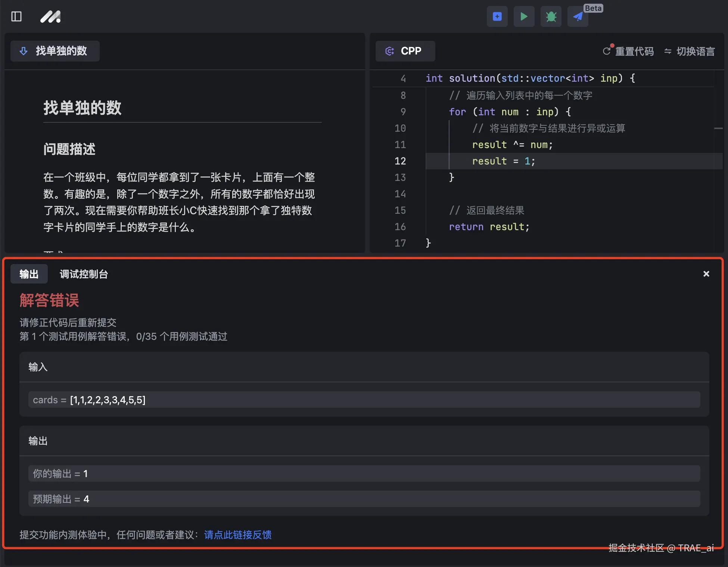Screen dimensions: 728x567
Task: Open the CPP language selector
Action: tap(405, 51)
